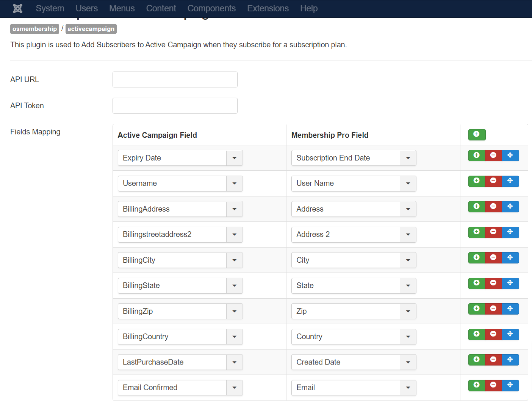Open the Zip Membership Pro dropdown
Image resolution: width=532 pixels, height=402 pixels.
pyautogui.click(x=354, y=311)
